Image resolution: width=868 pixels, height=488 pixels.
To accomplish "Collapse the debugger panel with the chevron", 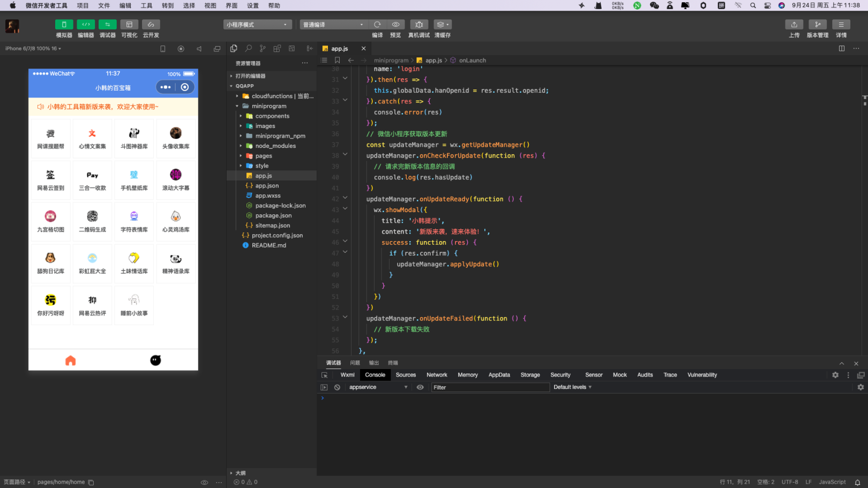I will (x=842, y=363).
